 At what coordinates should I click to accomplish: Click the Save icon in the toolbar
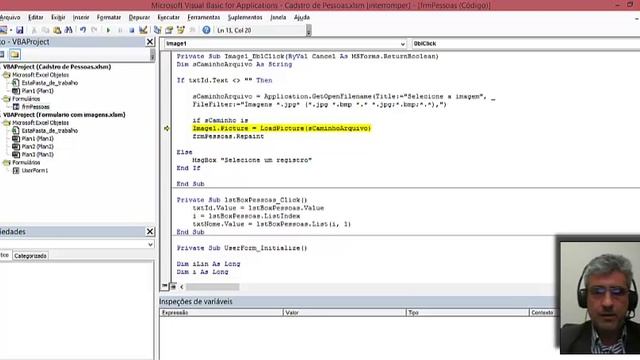click(x=19, y=30)
